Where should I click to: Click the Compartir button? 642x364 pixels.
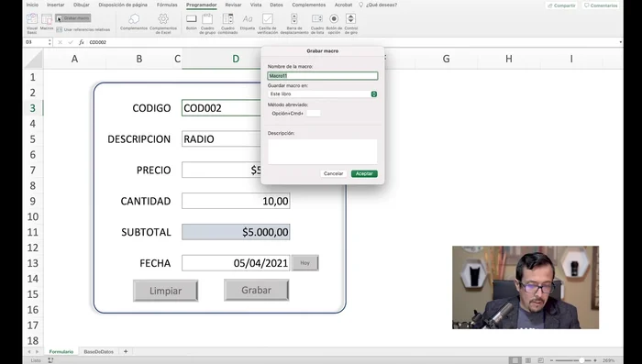tap(561, 6)
